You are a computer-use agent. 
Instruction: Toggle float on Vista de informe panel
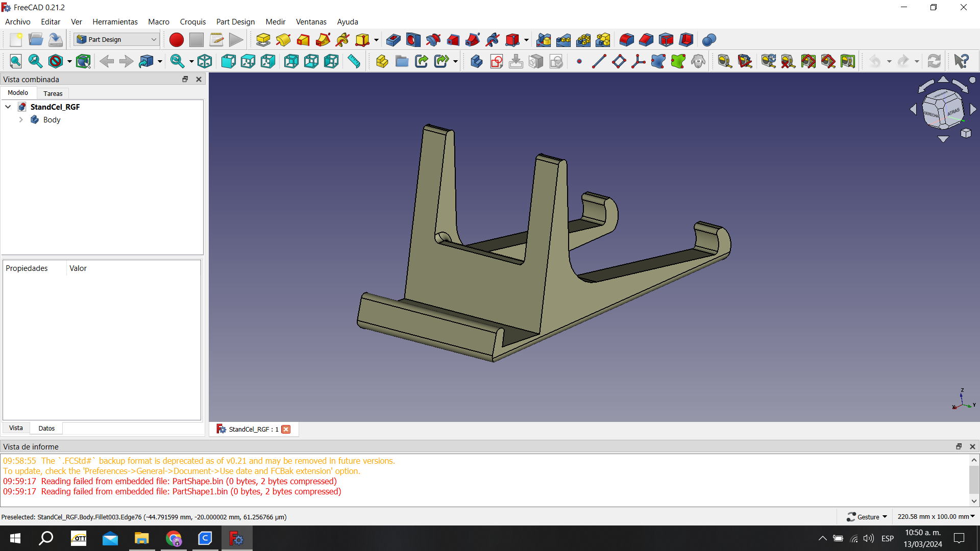coord(959,446)
